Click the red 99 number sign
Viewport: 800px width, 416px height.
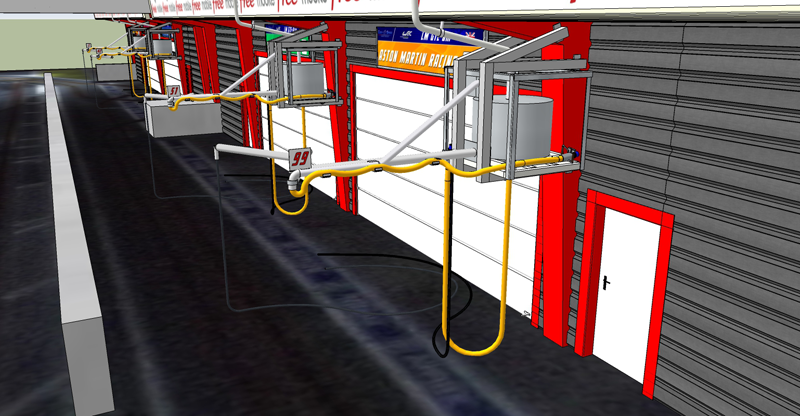(300, 158)
